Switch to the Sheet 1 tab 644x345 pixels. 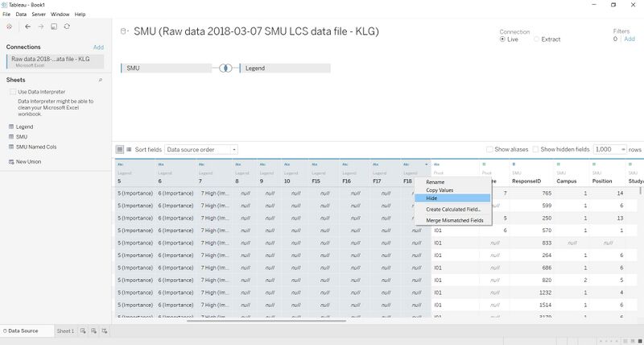pyautogui.click(x=65, y=330)
